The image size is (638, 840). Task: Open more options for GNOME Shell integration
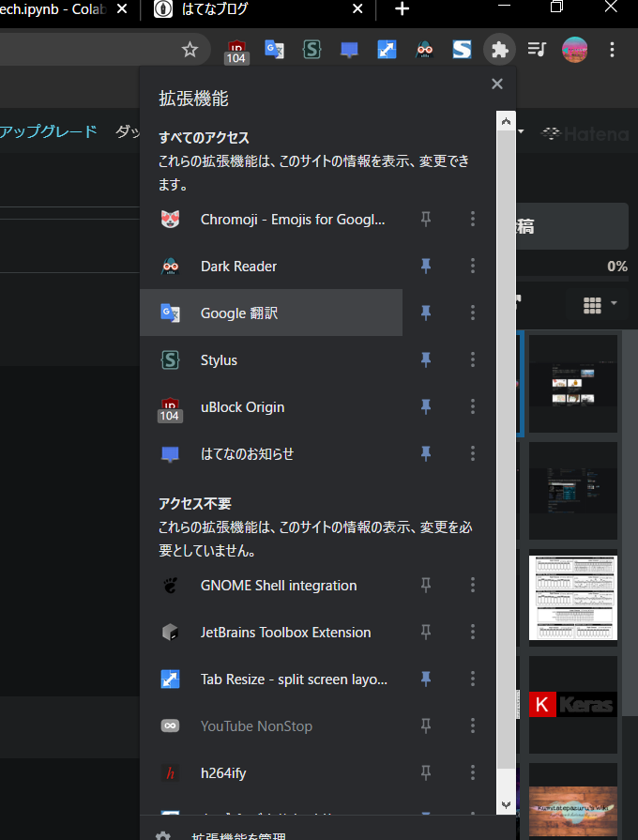click(473, 585)
